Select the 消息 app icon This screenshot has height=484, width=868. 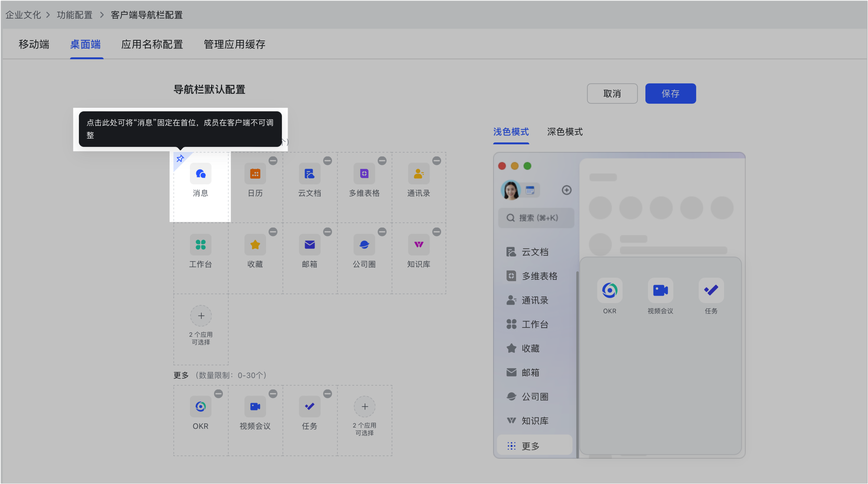click(201, 174)
